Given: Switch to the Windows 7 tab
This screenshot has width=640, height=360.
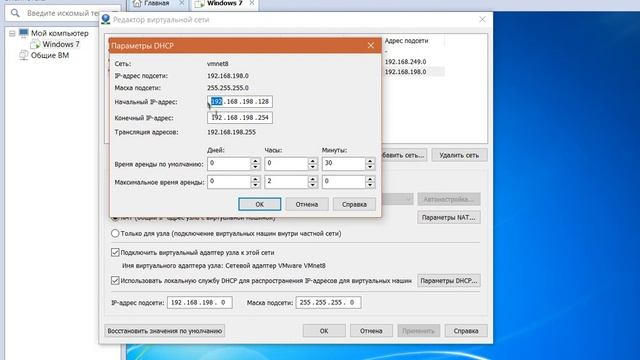Looking at the screenshot, I should 224,3.
